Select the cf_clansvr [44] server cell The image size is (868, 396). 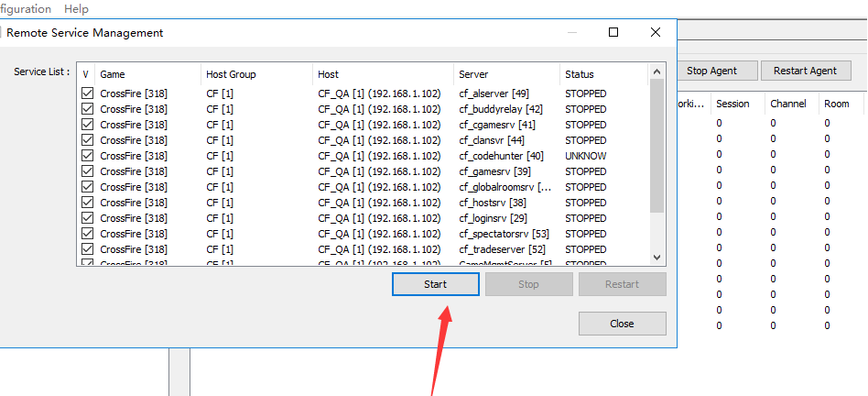pos(493,140)
